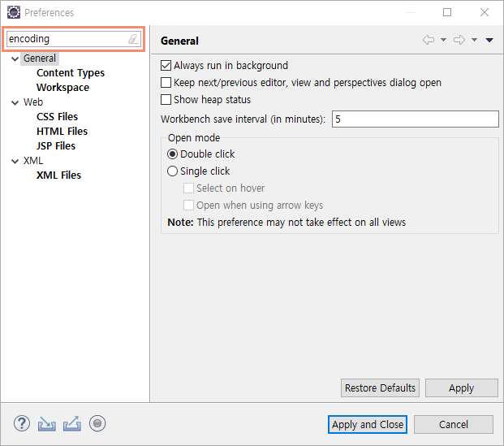Click the Eclipse Preferences window icon
504x446 pixels.
14,12
